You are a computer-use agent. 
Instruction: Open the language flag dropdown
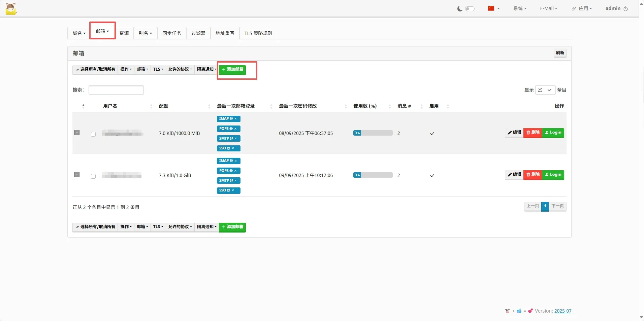coord(493,8)
